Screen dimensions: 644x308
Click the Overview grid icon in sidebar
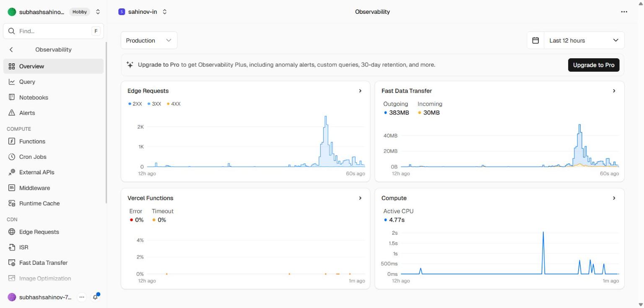(12, 66)
